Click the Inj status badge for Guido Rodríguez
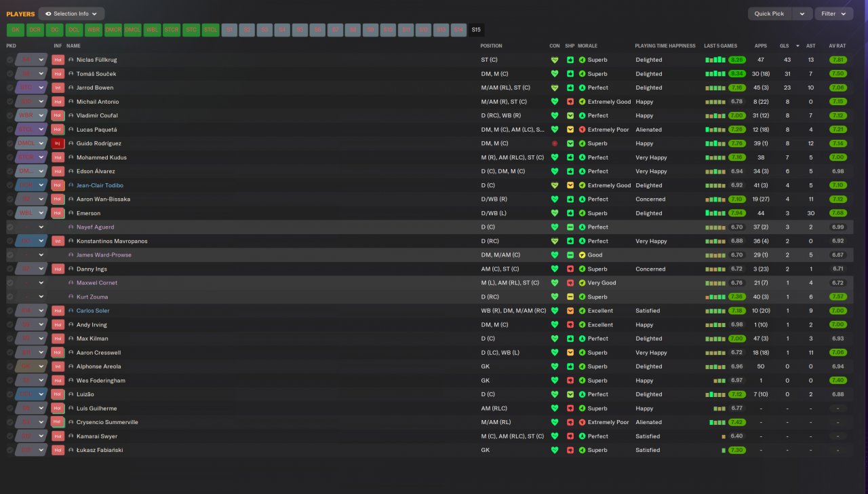Image resolution: width=868 pixels, height=494 pixels. click(x=58, y=143)
